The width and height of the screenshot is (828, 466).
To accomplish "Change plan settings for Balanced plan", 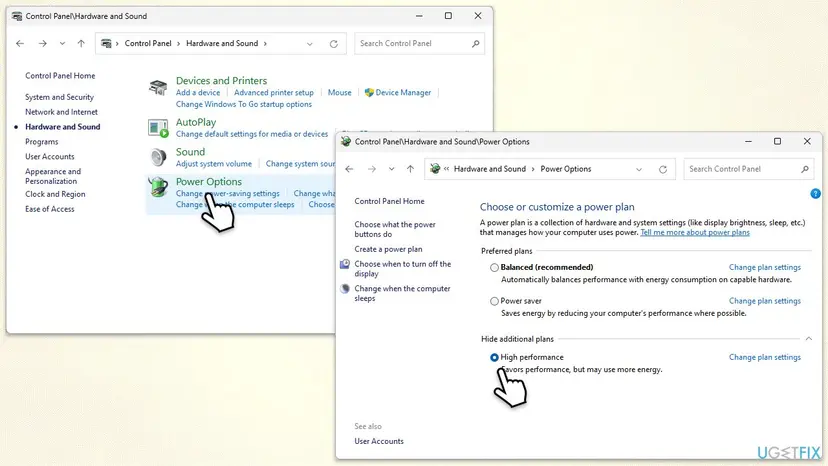I will [x=765, y=267].
